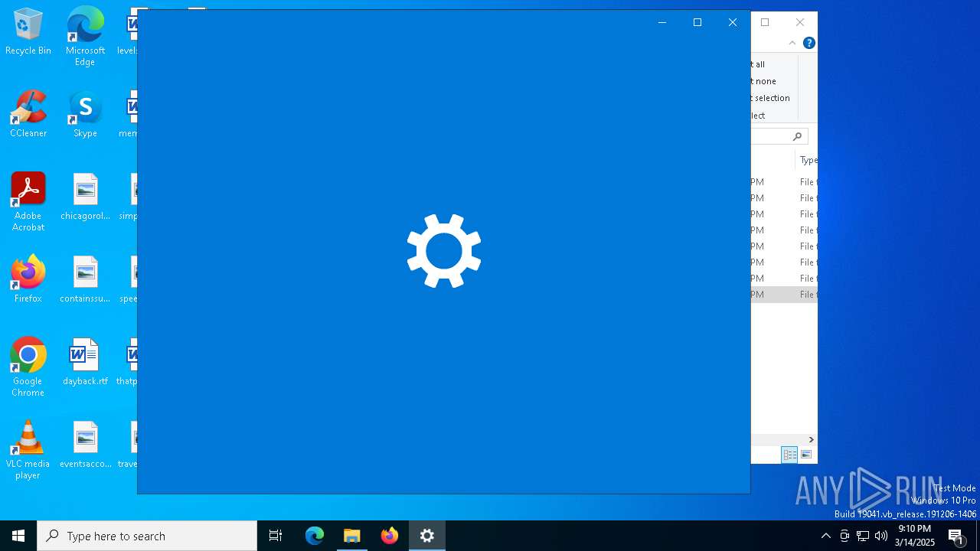Click the Type column header in Explorer

(808, 160)
